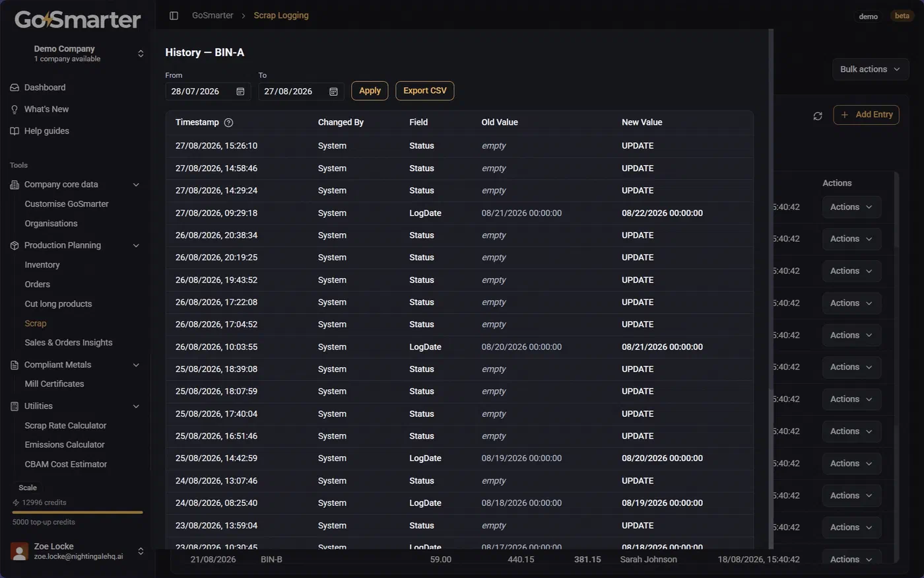Open Help guides
The height and width of the screenshot is (578, 924).
[x=46, y=131]
